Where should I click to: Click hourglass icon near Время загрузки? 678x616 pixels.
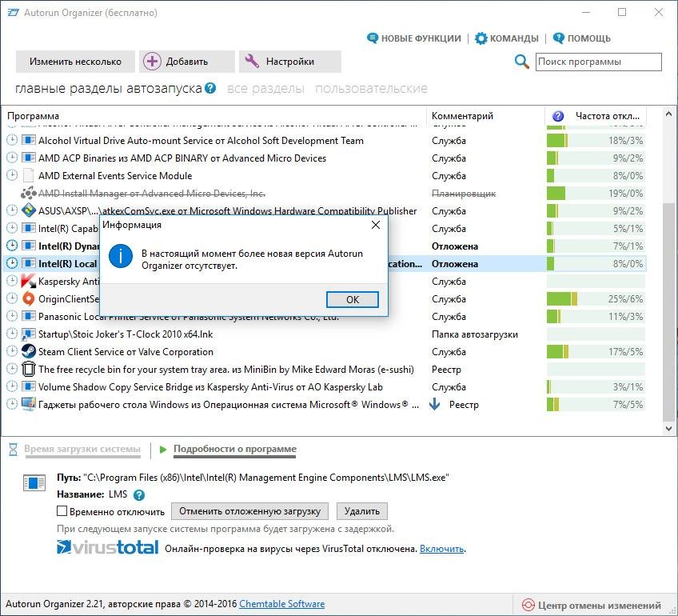pyautogui.click(x=14, y=449)
